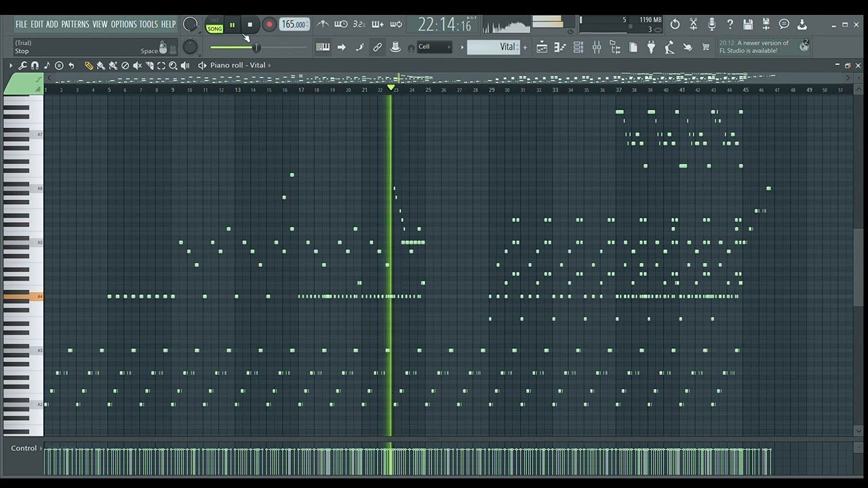Open piano roll tools wrench icon
The height and width of the screenshot is (488, 868).
tap(22, 65)
